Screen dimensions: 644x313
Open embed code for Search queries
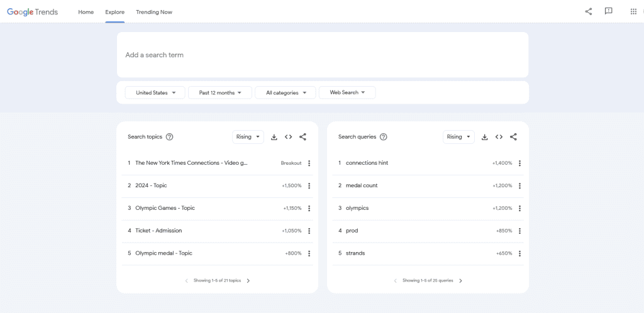499,137
